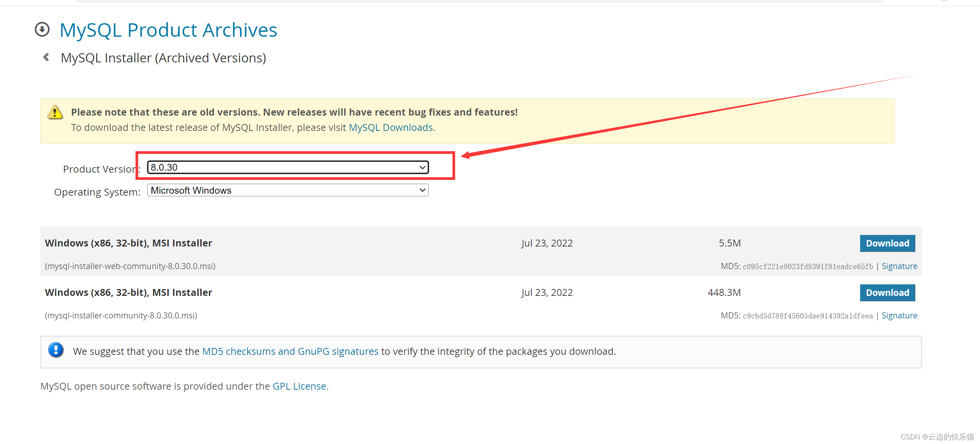The height and width of the screenshot is (444, 980).
Task: Open Signature link for mysql-installer-community-8.0.30.0.msi
Action: point(899,315)
